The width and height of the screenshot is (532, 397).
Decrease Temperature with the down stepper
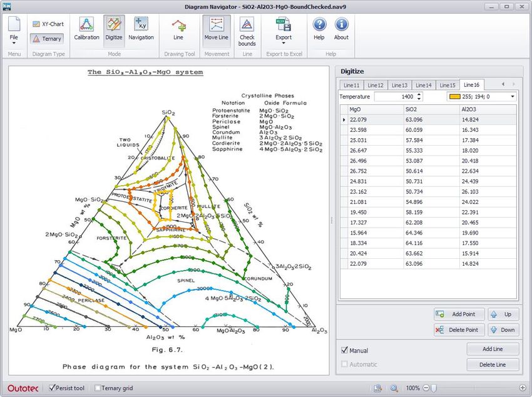(x=419, y=99)
